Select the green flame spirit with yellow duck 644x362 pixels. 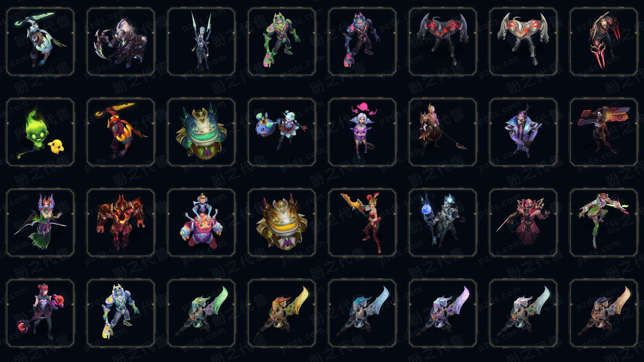(40, 132)
